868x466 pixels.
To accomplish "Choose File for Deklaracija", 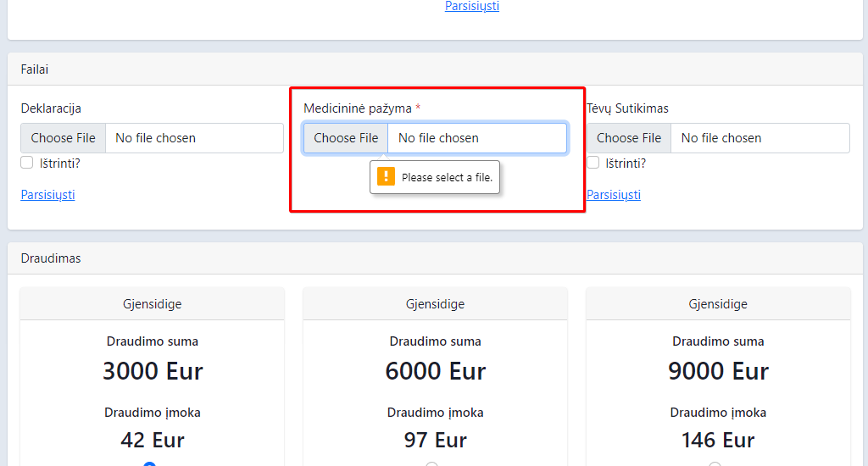I will 63,138.
